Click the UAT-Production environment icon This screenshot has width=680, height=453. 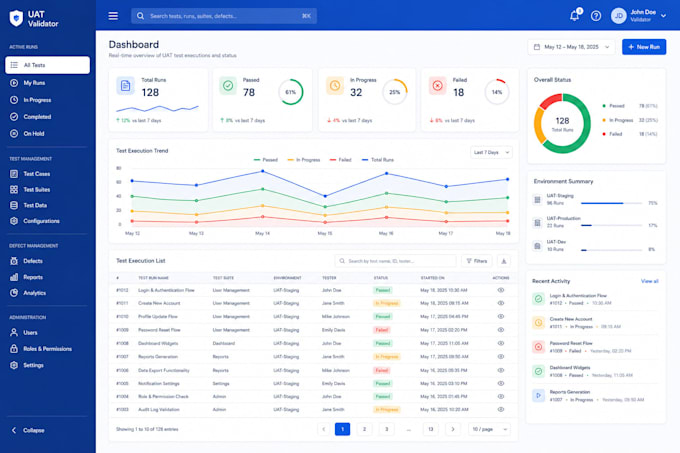[537, 222]
